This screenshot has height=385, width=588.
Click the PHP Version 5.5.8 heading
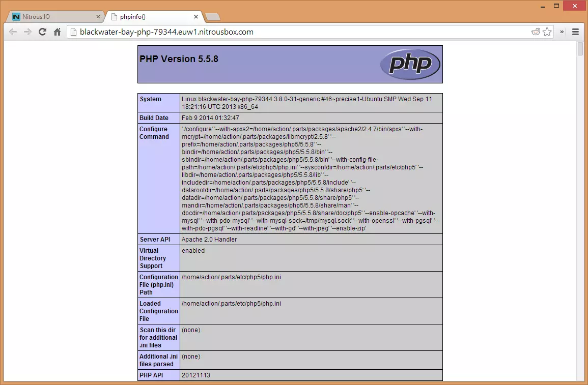tap(179, 59)
